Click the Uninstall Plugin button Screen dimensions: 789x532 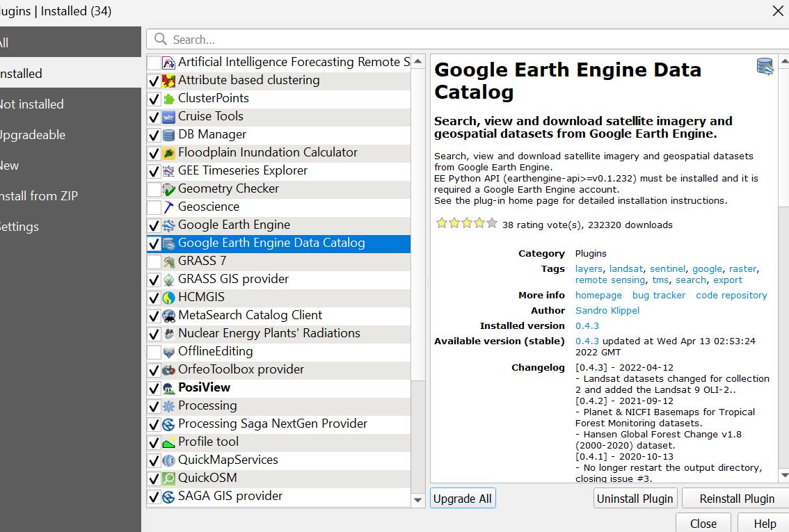point(635,499)
